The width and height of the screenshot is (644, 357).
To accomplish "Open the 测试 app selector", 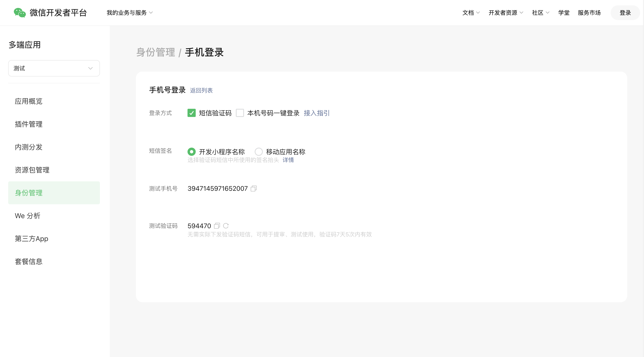I will (x=54, y=68).
